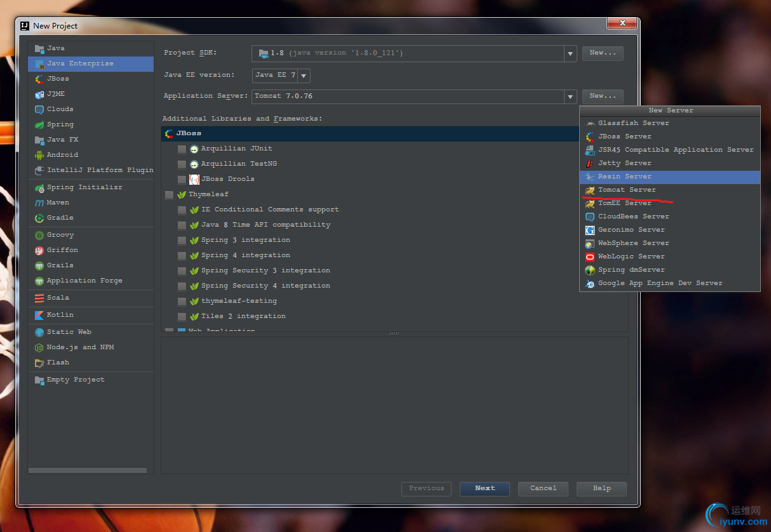This screenshot has width=771, height=532.
Task: Click the Geronimo Server icon
Action: (x=590, y=230)
